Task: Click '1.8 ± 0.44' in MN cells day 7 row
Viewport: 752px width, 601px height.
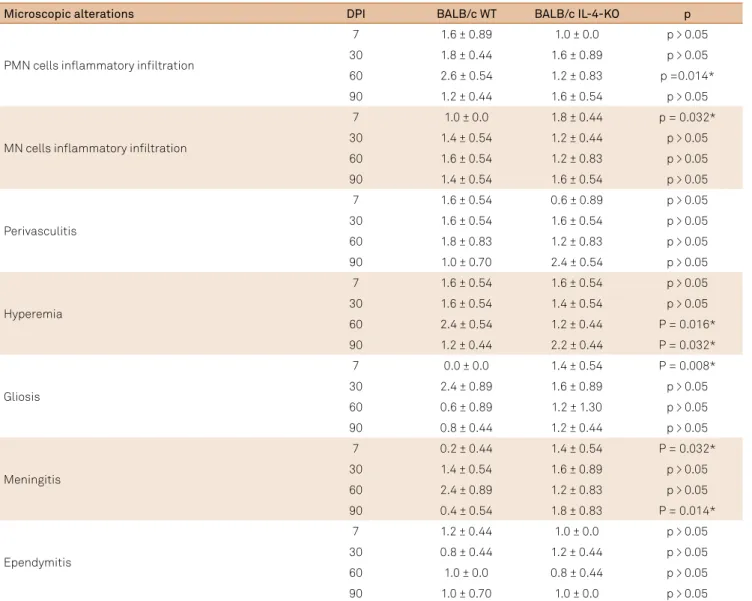Action: (577, 118)
